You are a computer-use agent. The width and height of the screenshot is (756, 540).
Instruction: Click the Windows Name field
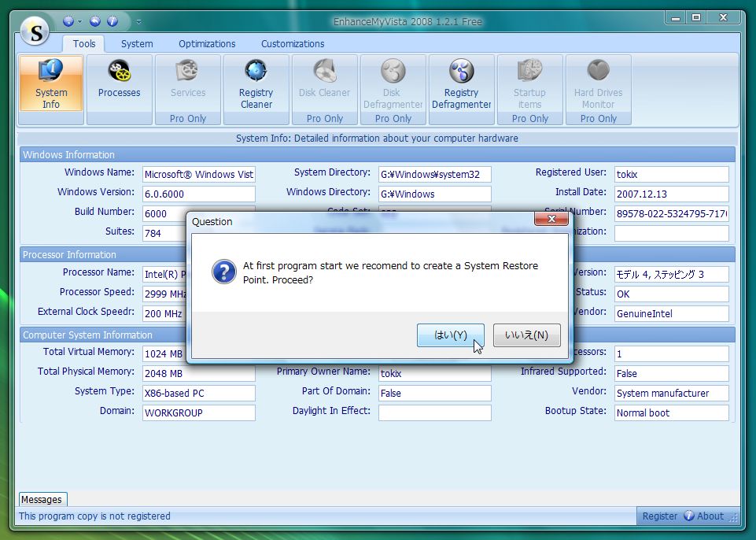pos(199,174)
